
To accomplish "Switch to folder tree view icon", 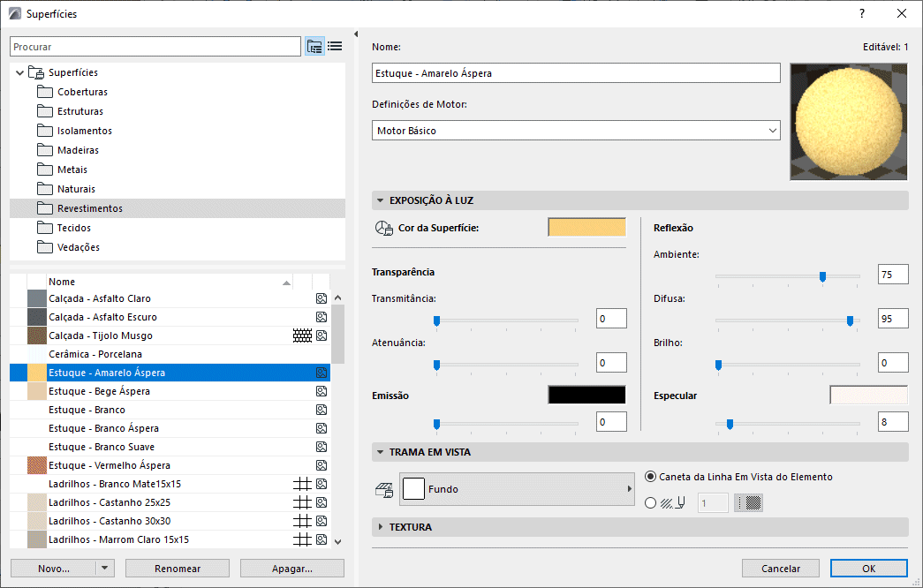I will [x=315, y=47].
